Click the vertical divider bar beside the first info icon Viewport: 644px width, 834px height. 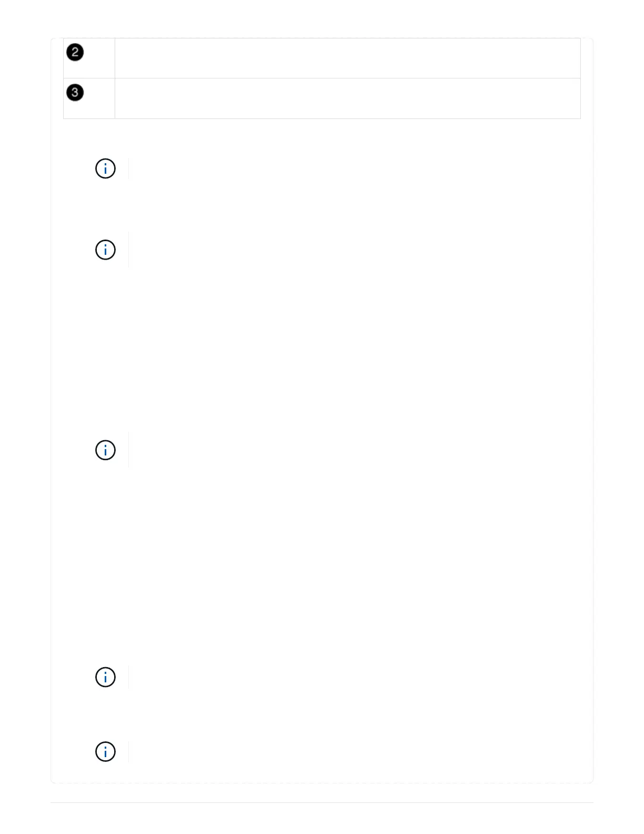(129, 169)
